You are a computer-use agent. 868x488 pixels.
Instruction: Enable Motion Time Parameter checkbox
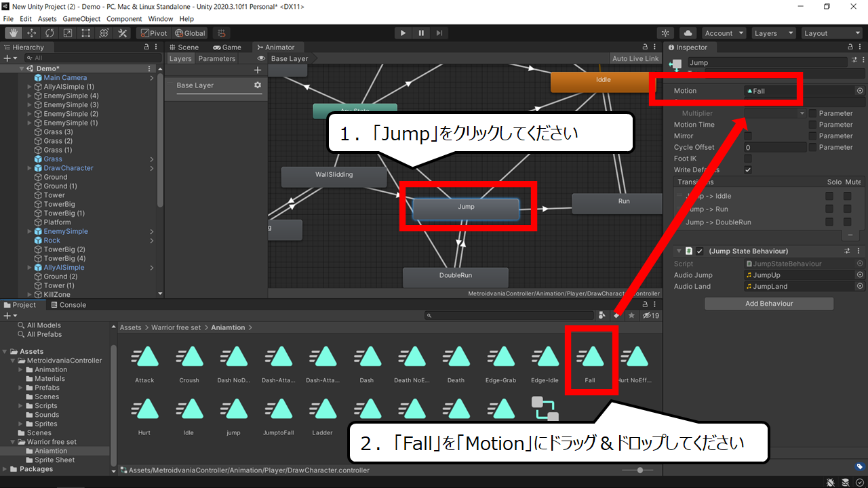tap(812, 125)
